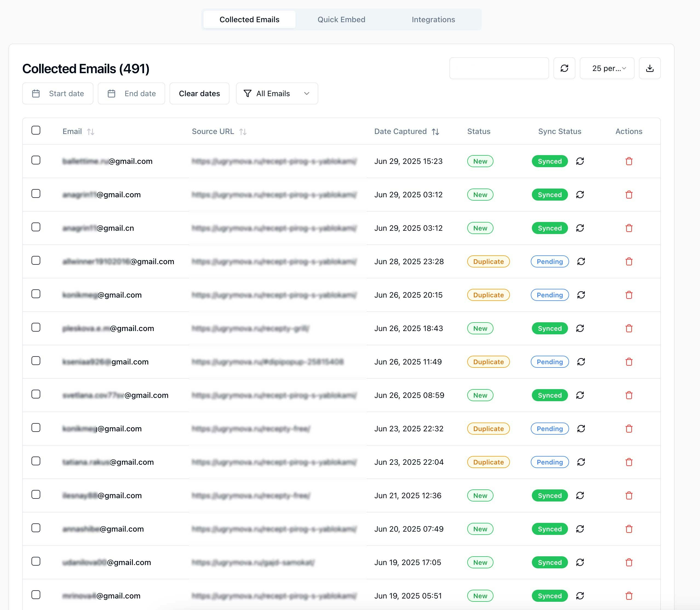The image size is (700, 610).
Task: Click the refresh list icon button
Action: [x=564, y=68]
